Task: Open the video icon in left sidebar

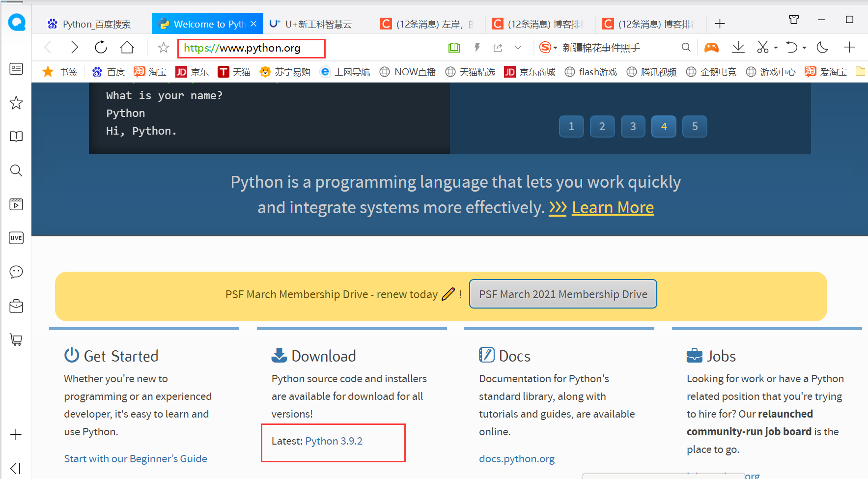Action: point(16,204)
